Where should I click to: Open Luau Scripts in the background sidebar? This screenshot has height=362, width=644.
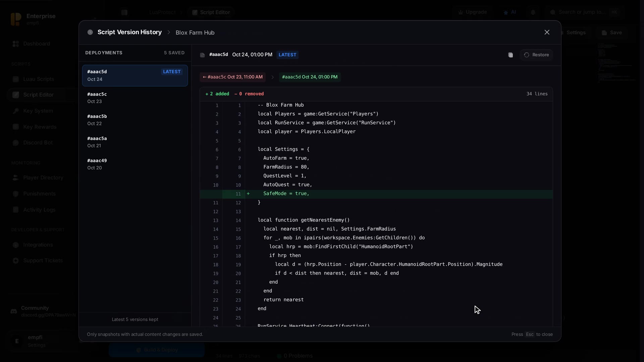click(x=39, y=79)
